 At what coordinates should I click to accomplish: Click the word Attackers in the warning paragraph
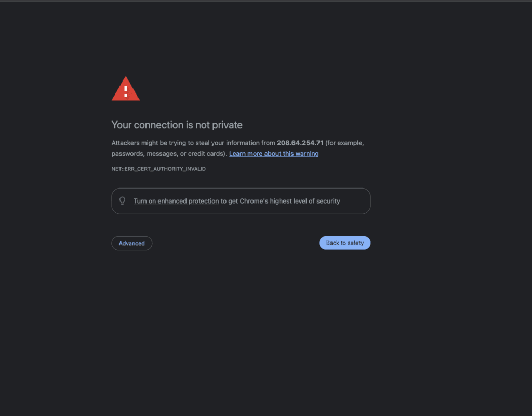[126, 143]
